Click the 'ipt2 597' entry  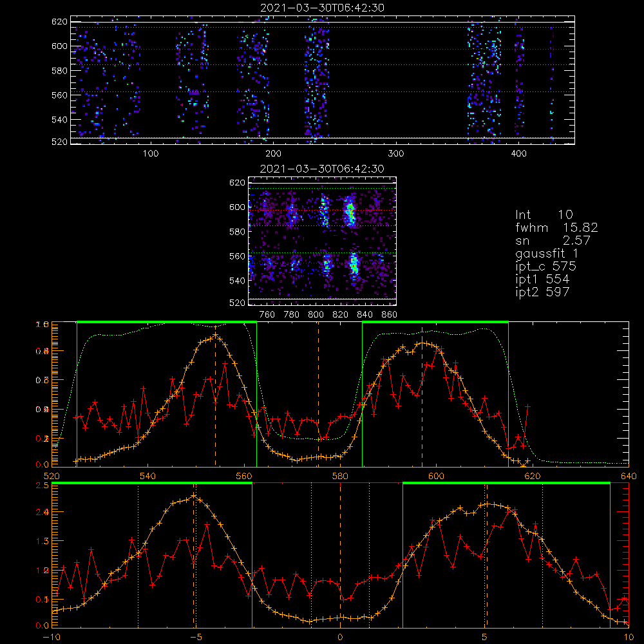click(x=542, y=292)
